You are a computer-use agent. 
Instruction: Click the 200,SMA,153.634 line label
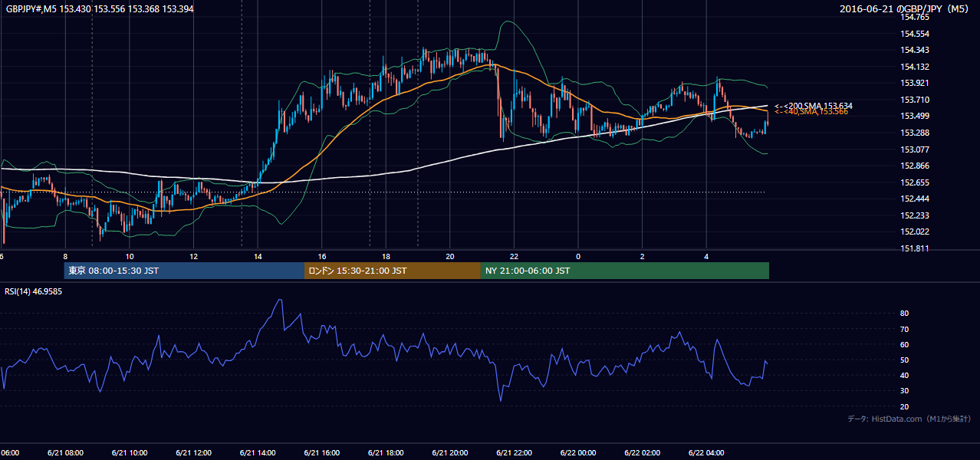pyautogui.click(x=814, y=106)
